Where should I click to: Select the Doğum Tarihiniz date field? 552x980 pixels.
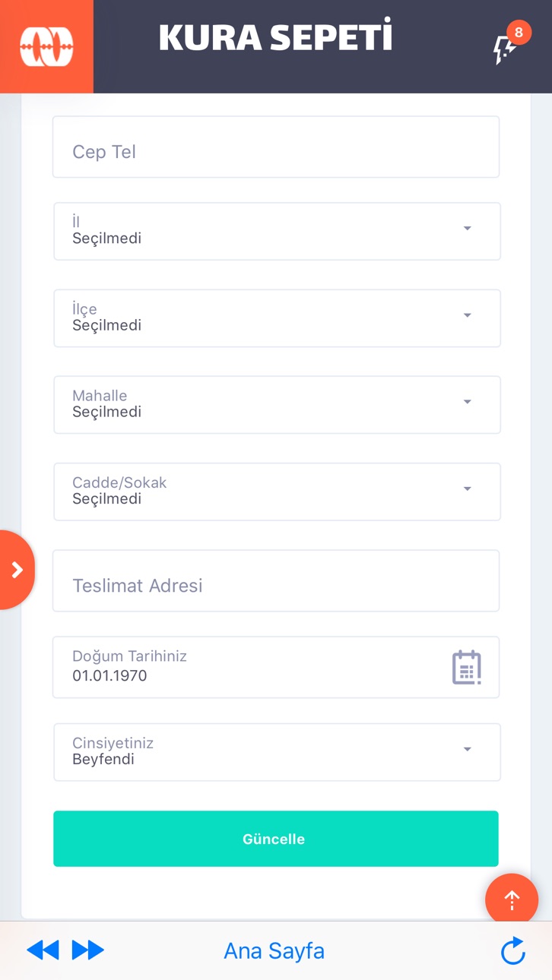(276, 667)
